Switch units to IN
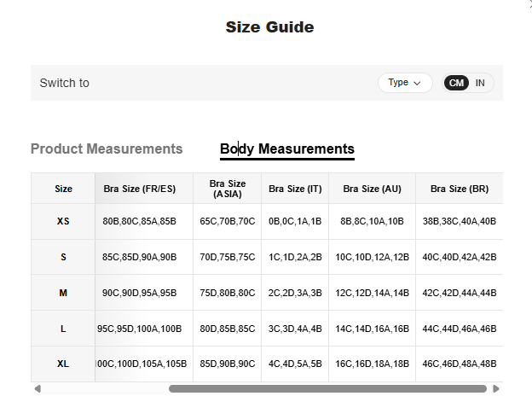532x396 pixels. (480, 83)
